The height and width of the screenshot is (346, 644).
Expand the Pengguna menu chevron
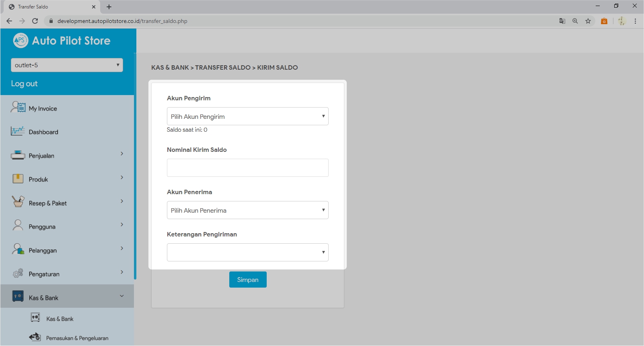122,225
